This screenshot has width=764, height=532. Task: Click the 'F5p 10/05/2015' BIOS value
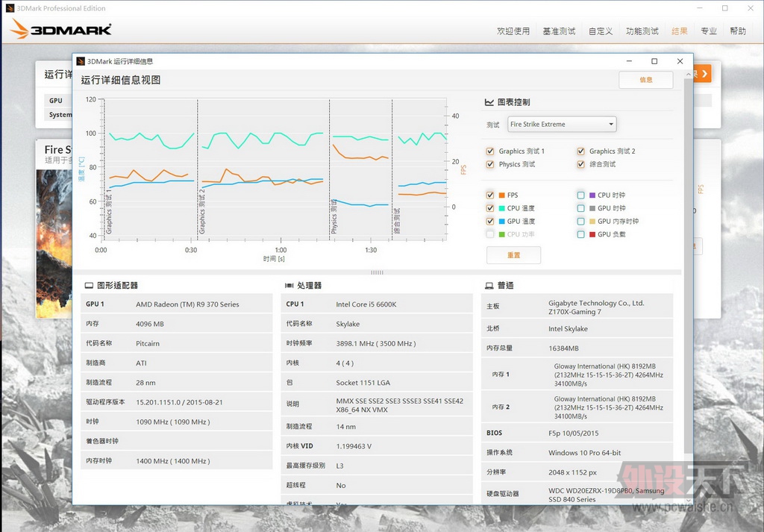point(574,433)
